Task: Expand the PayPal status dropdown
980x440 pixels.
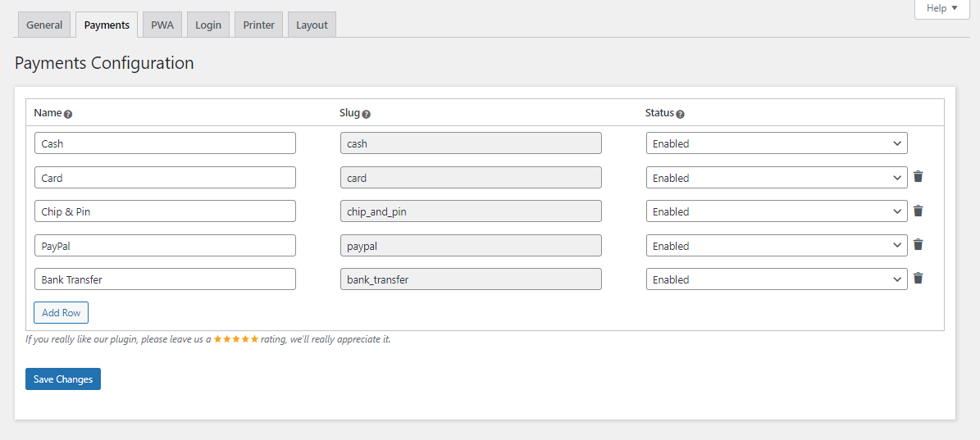Action: click(x=776, y=246)
